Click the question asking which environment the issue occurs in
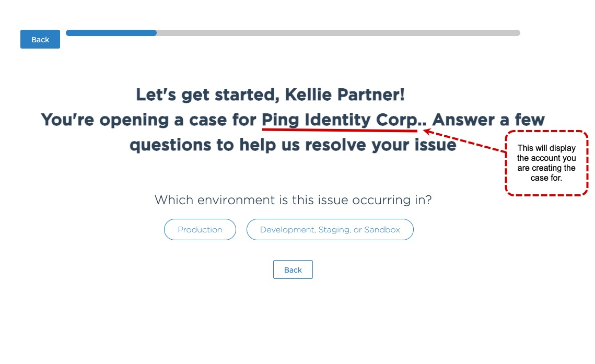Screen dimensions: 595x364 click(x=293, y=199)
